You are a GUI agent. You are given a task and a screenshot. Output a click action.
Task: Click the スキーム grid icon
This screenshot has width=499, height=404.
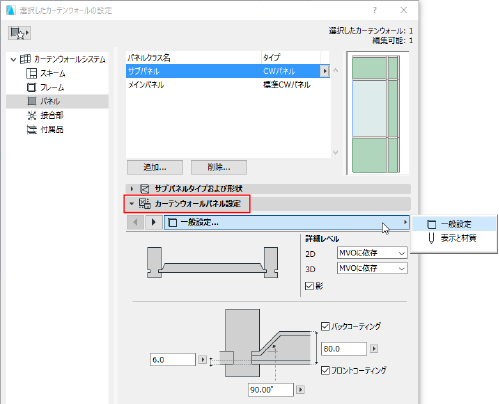pos(31,73)
